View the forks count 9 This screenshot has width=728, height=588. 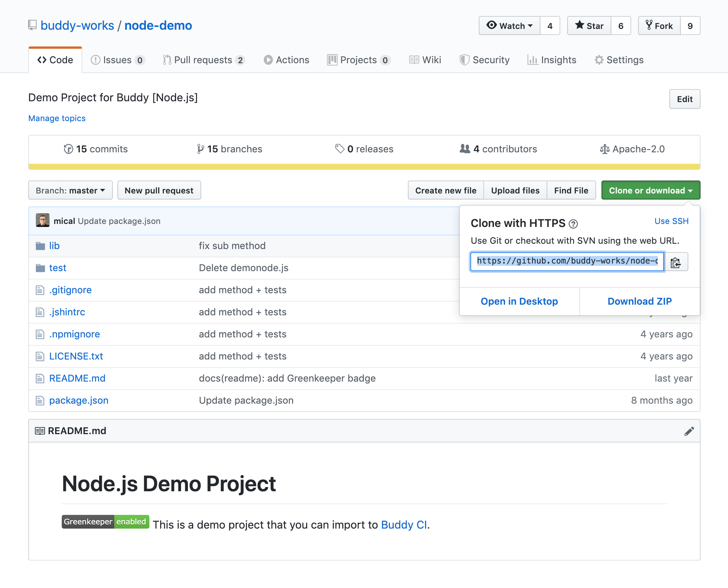(x=690, y=26)
